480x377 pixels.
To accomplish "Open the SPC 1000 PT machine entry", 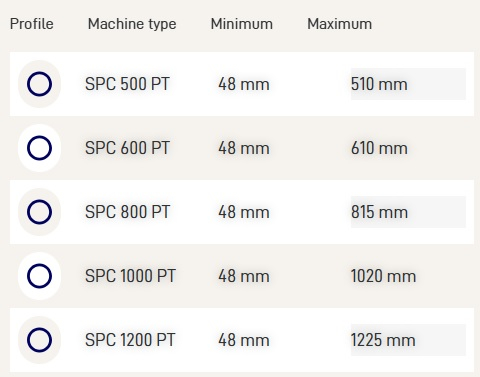I will [x=130, y=276].
